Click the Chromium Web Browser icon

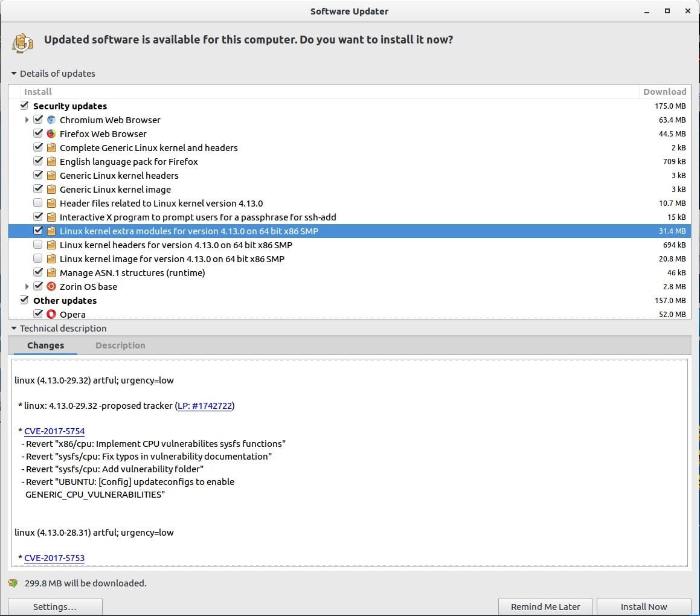(x=51, y=120)
